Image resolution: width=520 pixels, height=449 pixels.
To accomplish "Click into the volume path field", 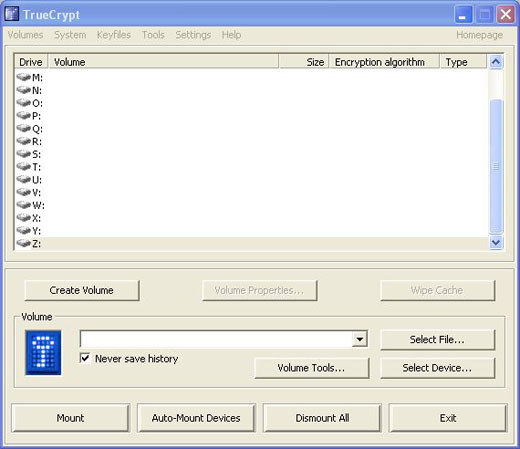I will [216, 339].
